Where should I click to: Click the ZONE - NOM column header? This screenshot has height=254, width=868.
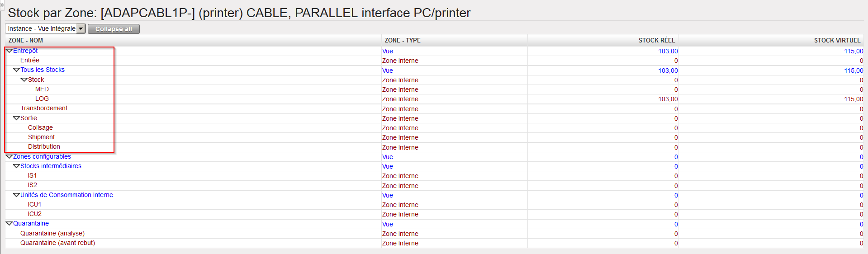coord(26,41)
